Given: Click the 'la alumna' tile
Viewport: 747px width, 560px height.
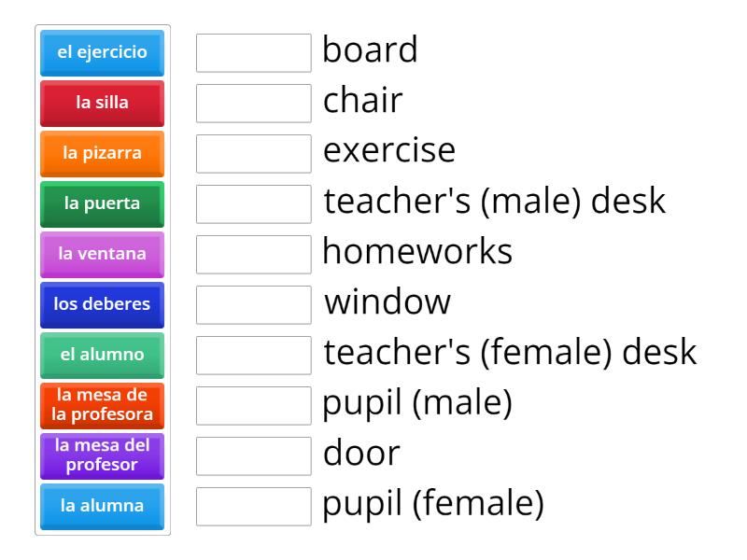Looking at the screenshot, I should pos(102,506).
